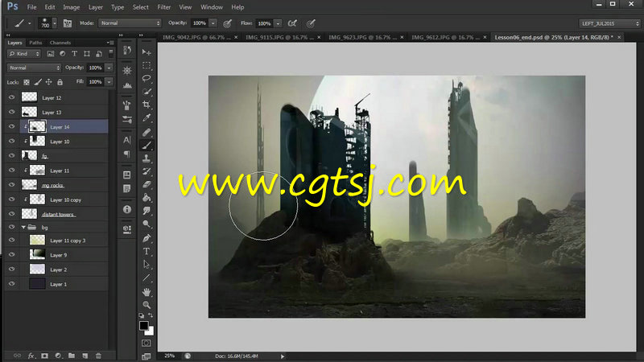Screen dimensions: 644x362
Task: Open the Filter menu
Action: [x=164, y=7]
